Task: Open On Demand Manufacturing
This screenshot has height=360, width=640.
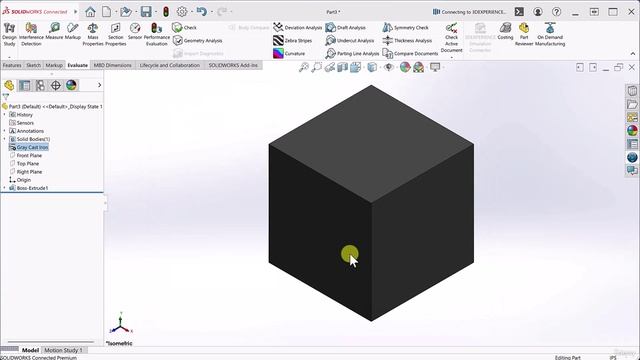Action: pyautogui.click(x=550, y=34)
